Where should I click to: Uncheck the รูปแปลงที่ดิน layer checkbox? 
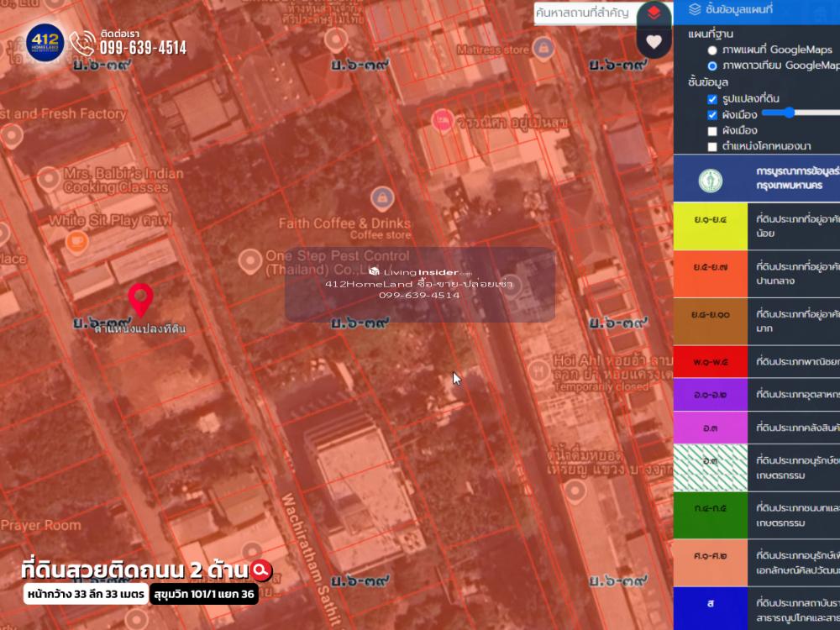click(x=712, y=98)
